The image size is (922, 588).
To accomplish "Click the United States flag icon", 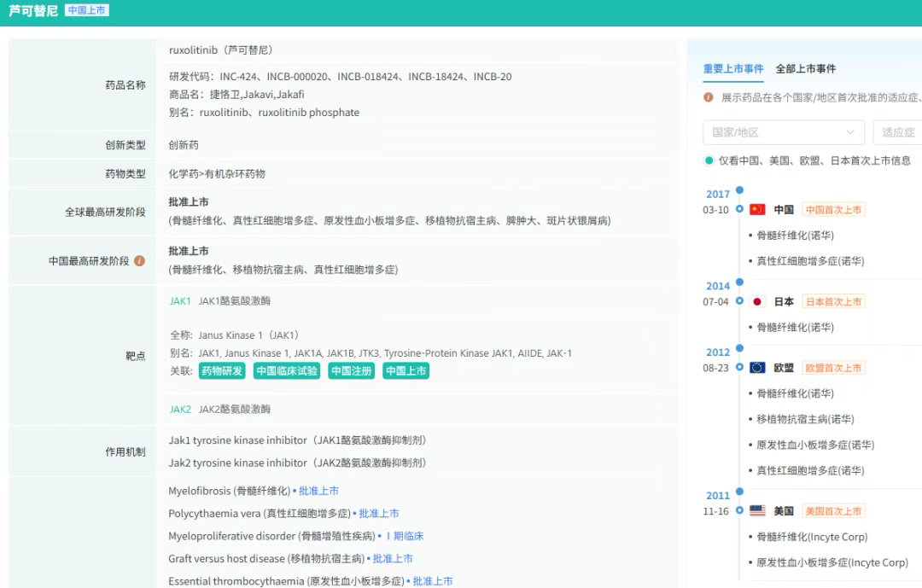I will [x=757, y=511].
